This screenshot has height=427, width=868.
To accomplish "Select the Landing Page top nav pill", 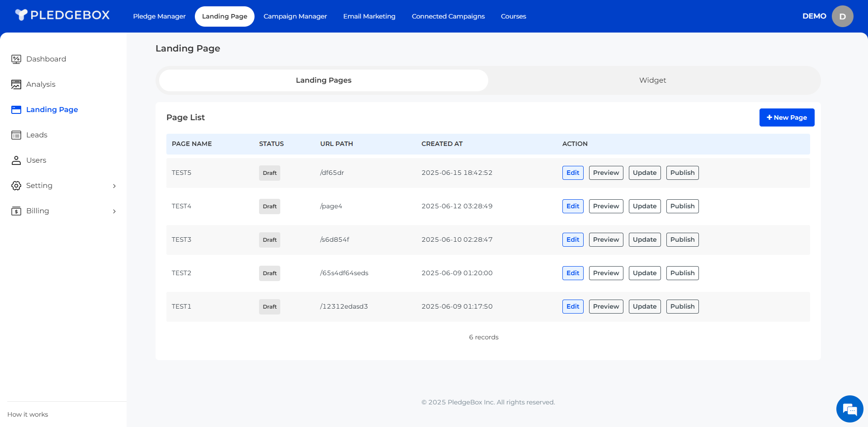I will pos(225,16).
